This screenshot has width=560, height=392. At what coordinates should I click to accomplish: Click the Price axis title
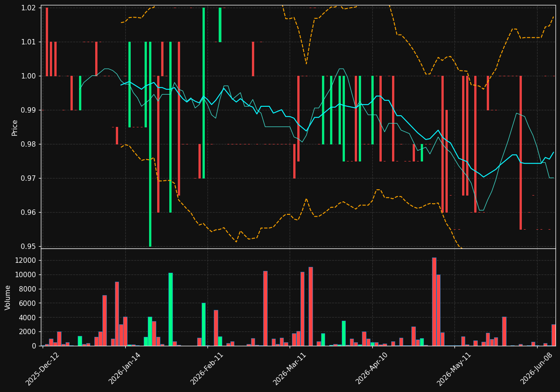click(15, 127)
